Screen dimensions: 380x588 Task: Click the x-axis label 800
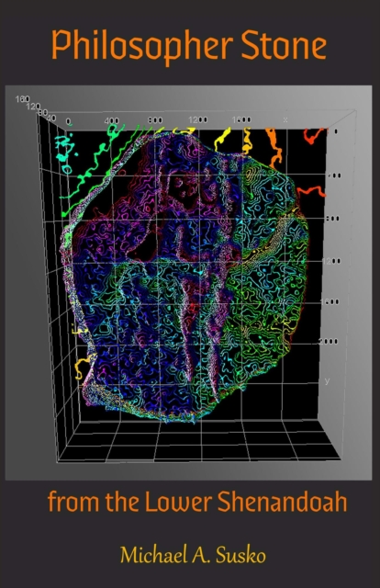pos(155,120)
